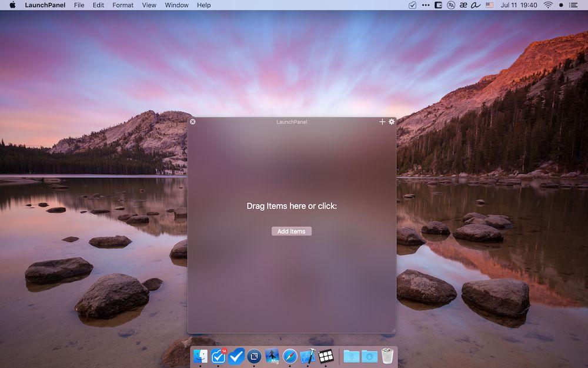Open the File menu

tap(79, 5)
